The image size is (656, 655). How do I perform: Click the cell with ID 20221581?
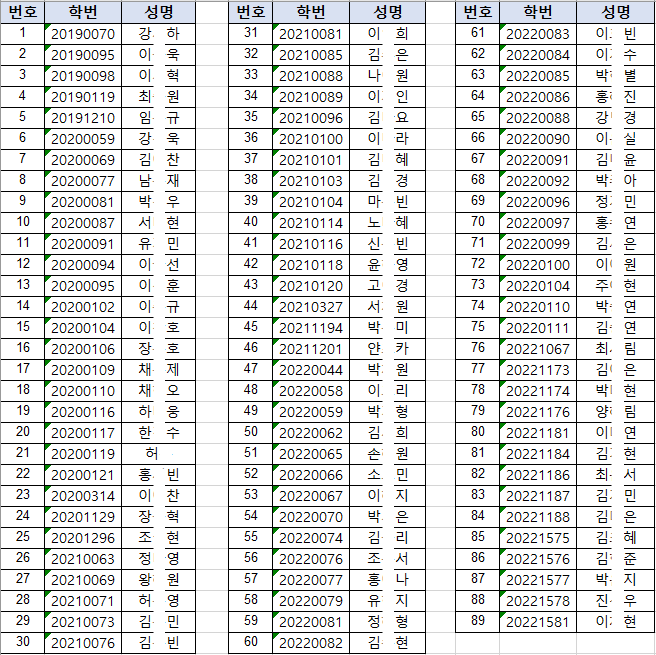[538, 622]
